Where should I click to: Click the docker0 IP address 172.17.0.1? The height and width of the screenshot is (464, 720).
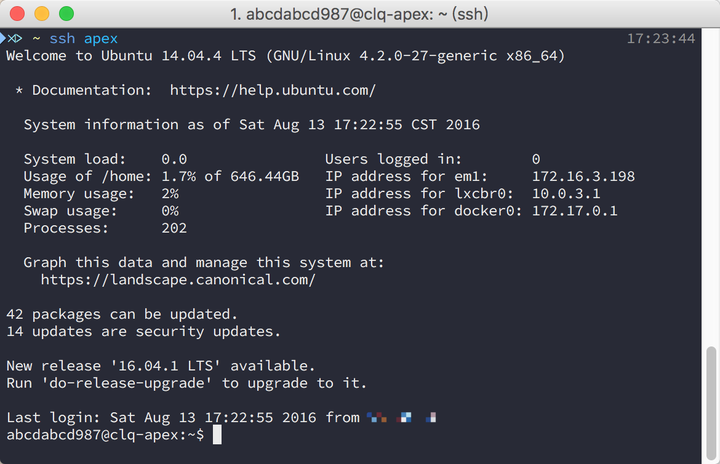tap(574, 211)
